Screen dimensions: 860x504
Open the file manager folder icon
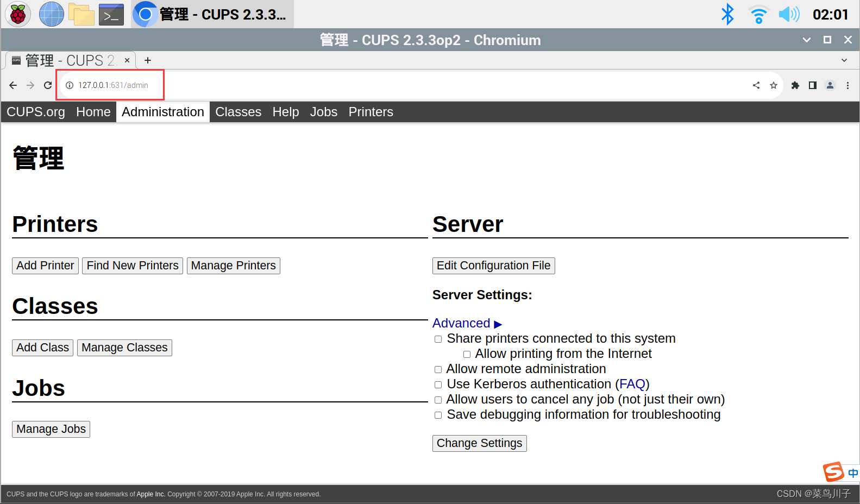[x=81, y=15]
